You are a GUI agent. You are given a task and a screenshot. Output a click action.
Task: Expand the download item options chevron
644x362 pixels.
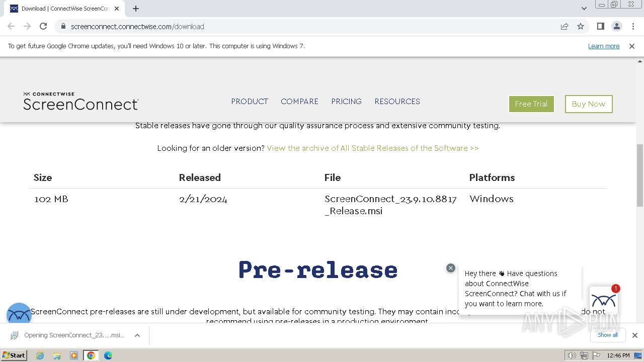[x=137, y=335]
